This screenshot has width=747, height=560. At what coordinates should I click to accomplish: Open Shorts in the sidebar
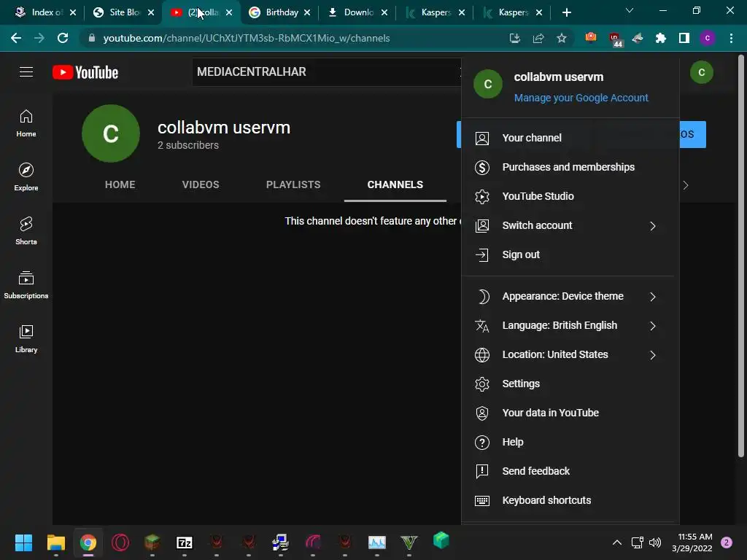tap(26, 231)
